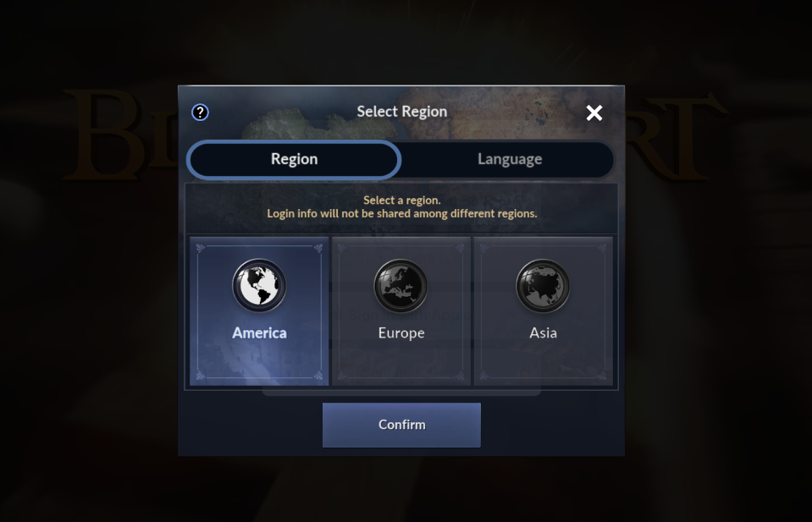Click the dimmed background outside the dialog
The image size is (812, 522).
(x=88, y=336)
